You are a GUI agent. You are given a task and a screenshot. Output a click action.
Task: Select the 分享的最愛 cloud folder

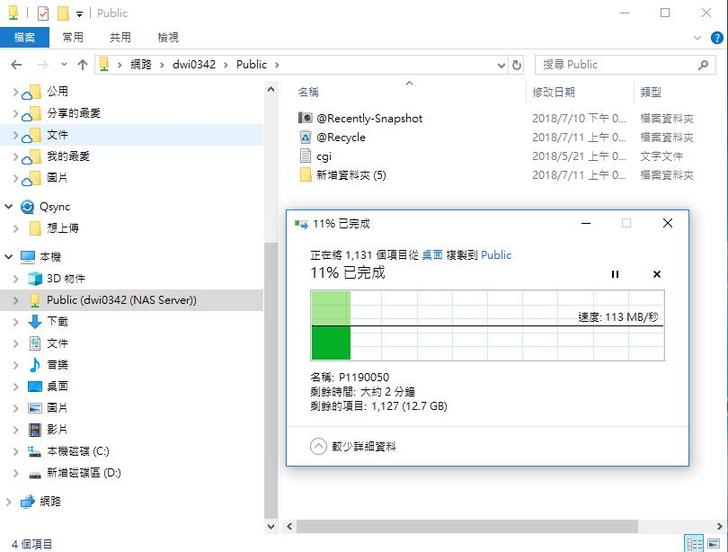coord(73,113)
